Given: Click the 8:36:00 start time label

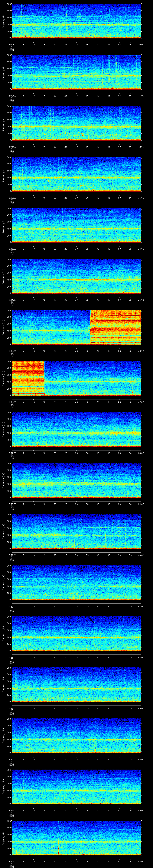Looking at the screenshot, I should point(12,402).
